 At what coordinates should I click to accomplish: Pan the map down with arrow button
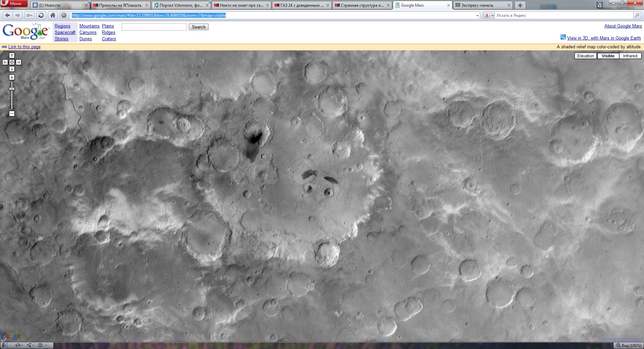point(12,69)
